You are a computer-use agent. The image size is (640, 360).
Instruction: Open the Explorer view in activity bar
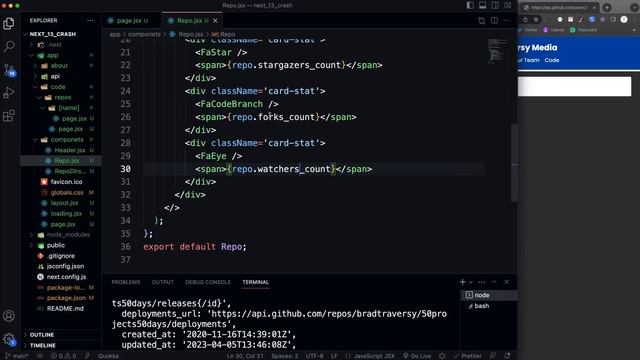tap(9, 24)
